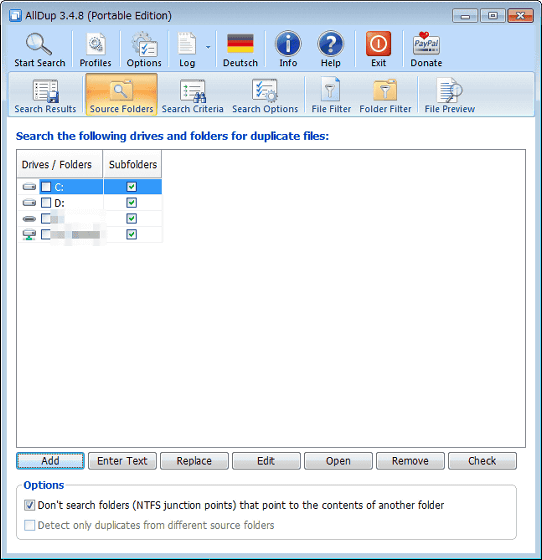Open the Options gear checklist icon
The image size is (542, 560).
[x=144, y=44]
